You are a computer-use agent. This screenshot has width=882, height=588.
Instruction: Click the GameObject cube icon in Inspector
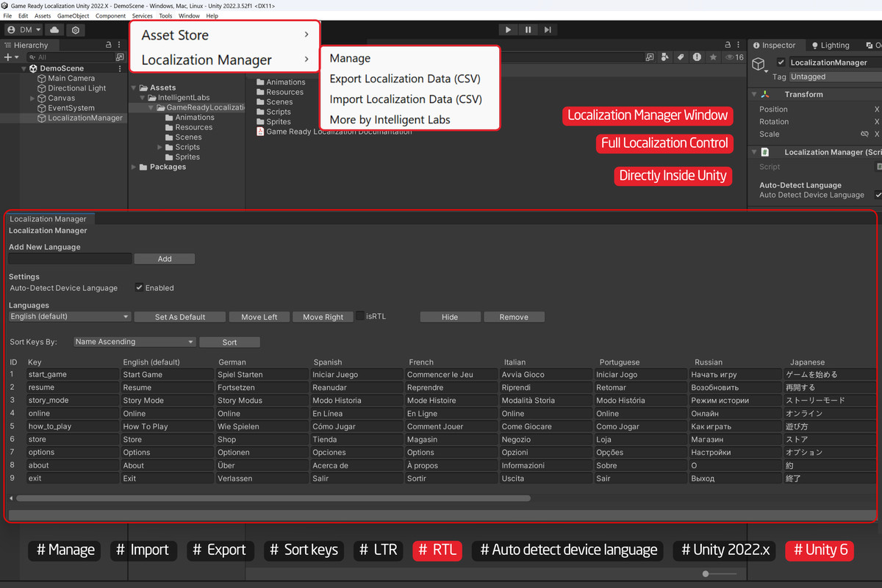(x=759, y=65)
